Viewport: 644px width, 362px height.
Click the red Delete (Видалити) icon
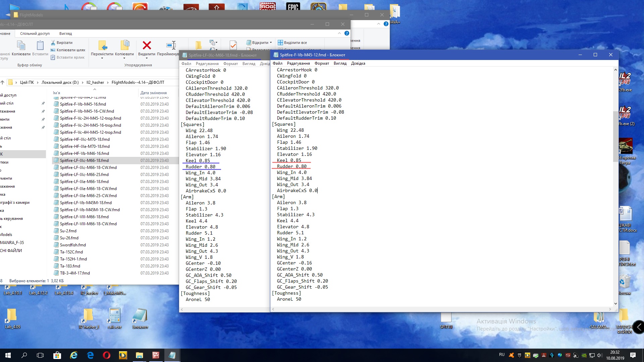coord(147,45)
